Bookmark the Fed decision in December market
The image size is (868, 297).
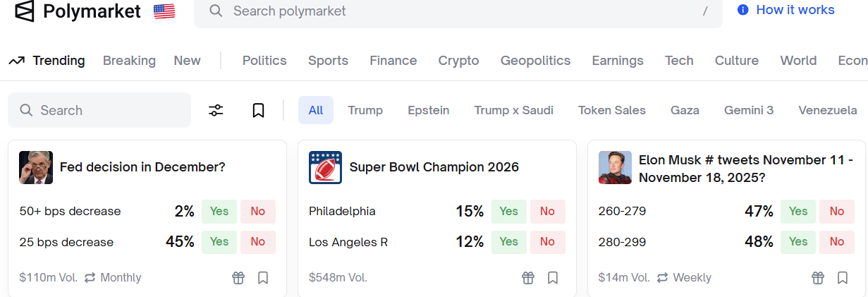[263, 278]
